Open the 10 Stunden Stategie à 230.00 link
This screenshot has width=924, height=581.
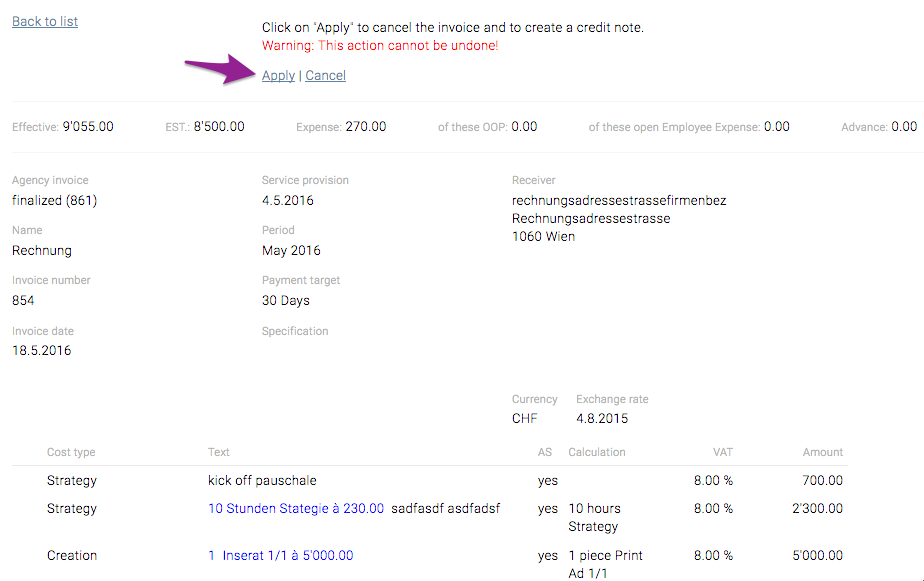point(296,509)
